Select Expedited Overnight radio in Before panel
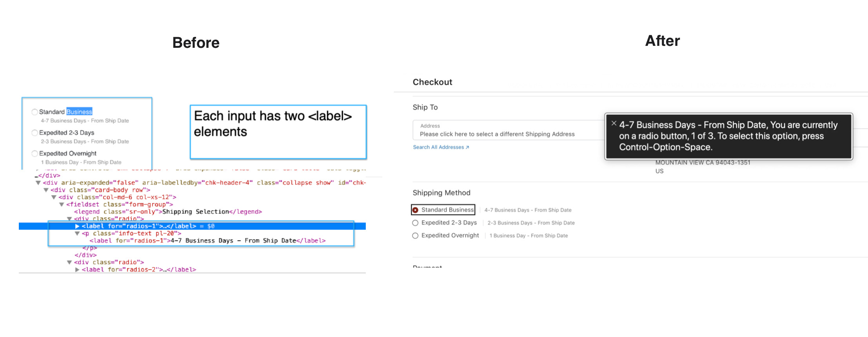Screen dimensions: 868x337 point(35,154)
